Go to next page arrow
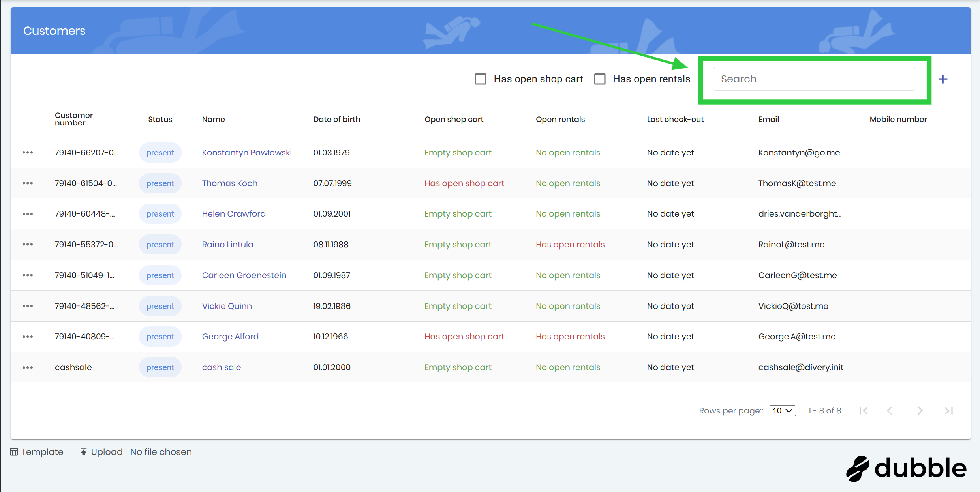 click(x=920, y=411)
